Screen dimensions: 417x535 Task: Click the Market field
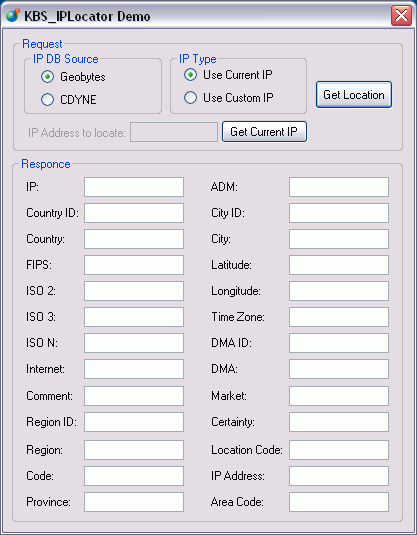[x=339, y=396]
